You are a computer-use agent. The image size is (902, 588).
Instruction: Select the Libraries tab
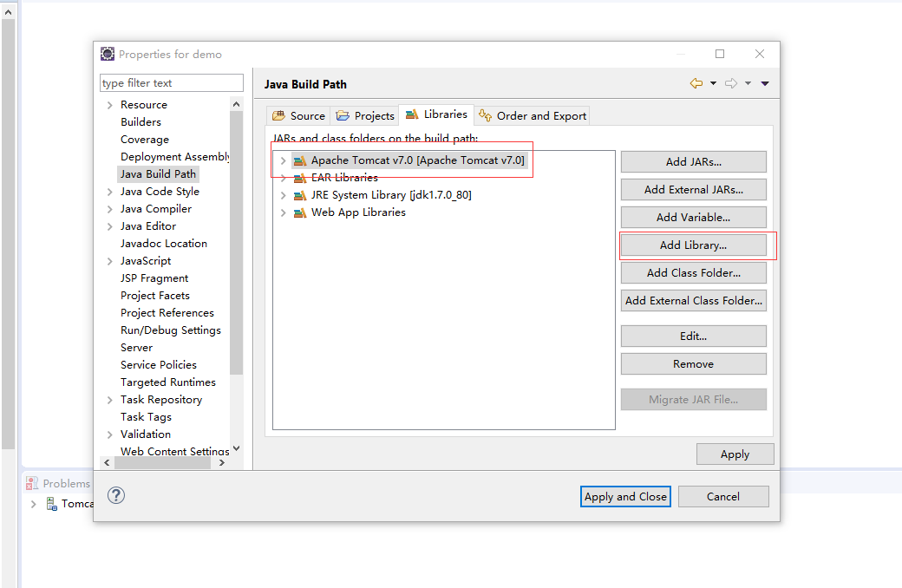pos(436,114)
